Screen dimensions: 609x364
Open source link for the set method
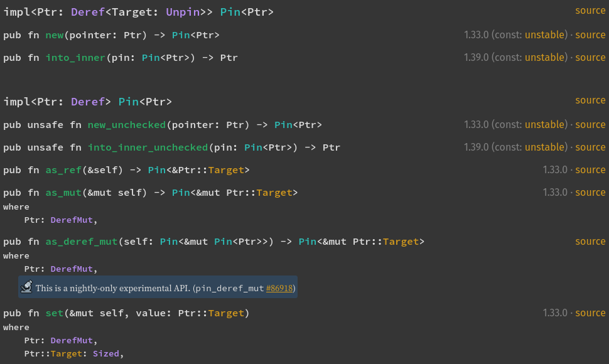pos(590,313)
